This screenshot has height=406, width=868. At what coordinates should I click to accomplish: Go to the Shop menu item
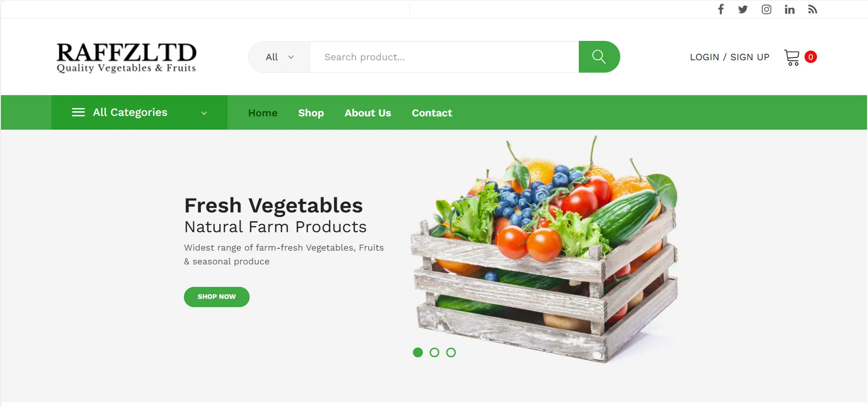pyautogui.click(x=311, y=113)
